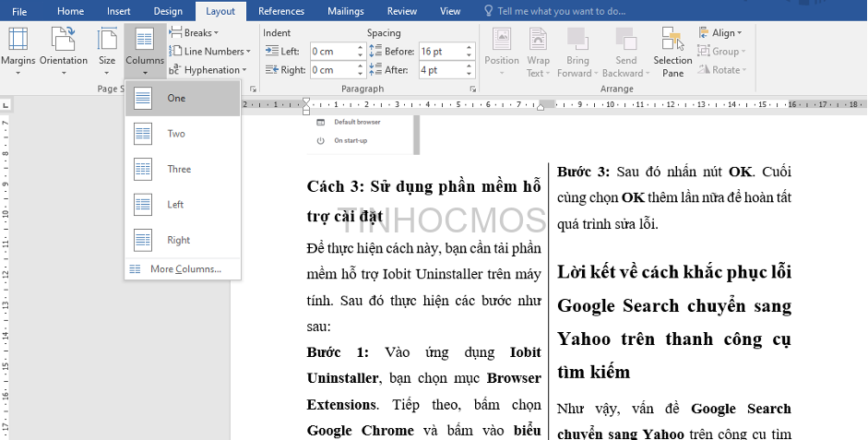Switch to the Mailings tab
This screenshot has width=868, height=440.
345,11
